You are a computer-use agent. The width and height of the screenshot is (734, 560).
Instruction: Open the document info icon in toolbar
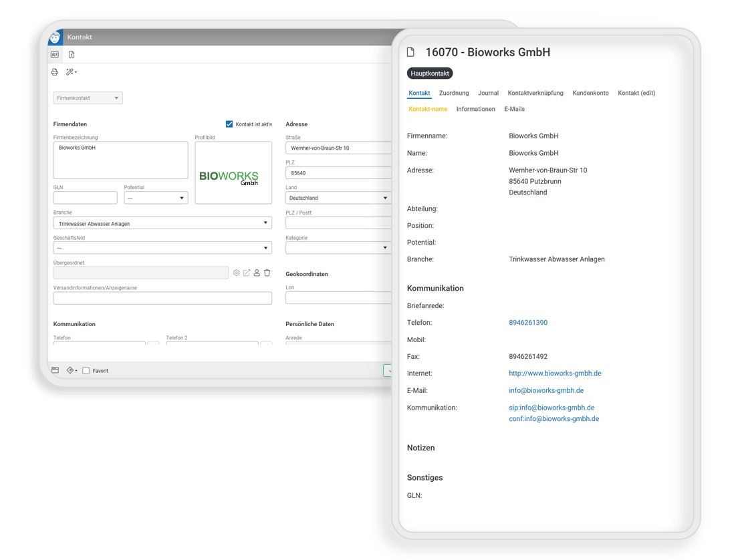click(72, 55)
